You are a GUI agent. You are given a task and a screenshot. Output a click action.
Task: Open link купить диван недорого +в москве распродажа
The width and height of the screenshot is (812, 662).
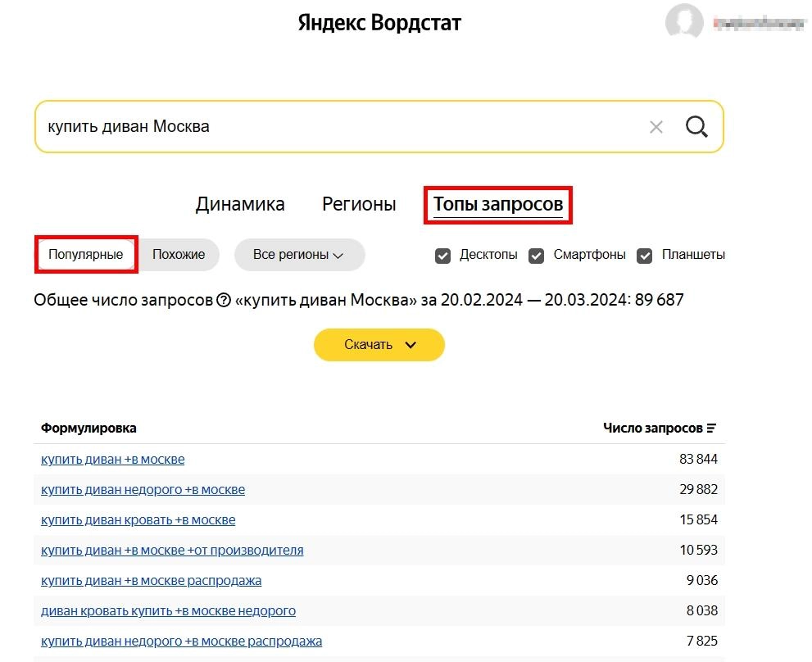pyautogui.click(x=181, y=642)
